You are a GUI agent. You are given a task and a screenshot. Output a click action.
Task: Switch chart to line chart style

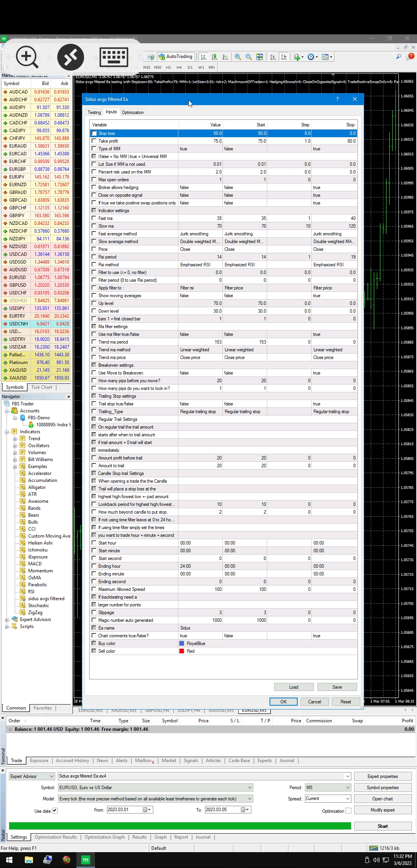tap(225, 57)
